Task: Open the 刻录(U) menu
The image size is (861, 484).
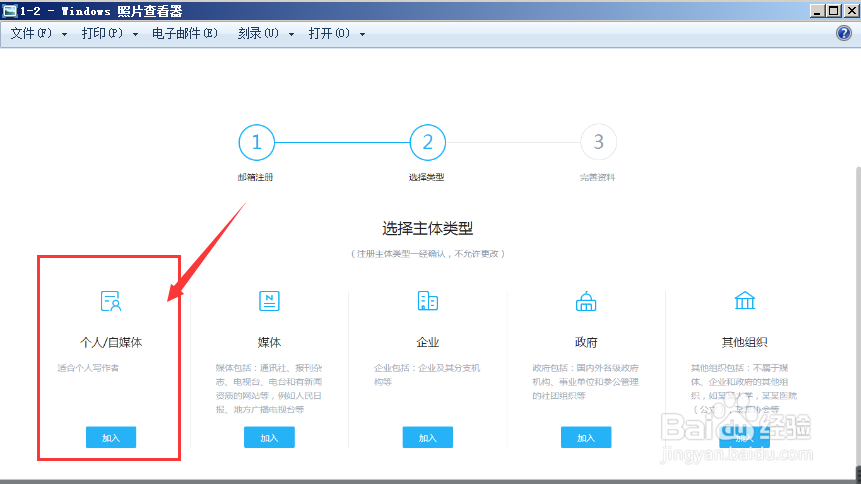Action: coord(258,34)
